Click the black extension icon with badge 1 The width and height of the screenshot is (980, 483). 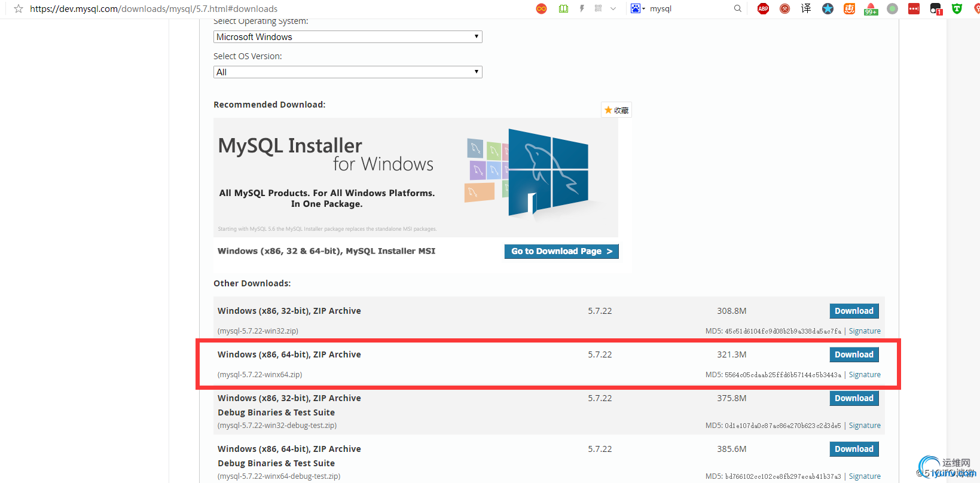(936, 8)
